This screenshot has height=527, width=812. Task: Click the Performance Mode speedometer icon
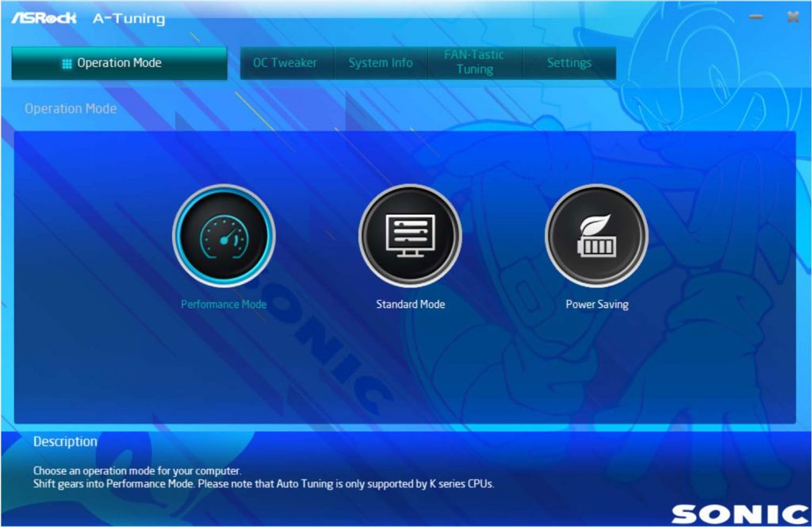pos(224,236)
